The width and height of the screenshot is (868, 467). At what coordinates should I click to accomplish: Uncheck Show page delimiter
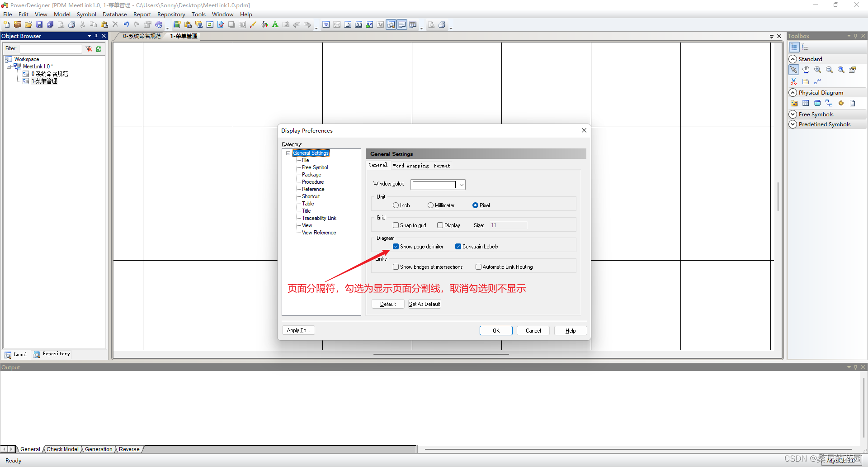point(396,247)
